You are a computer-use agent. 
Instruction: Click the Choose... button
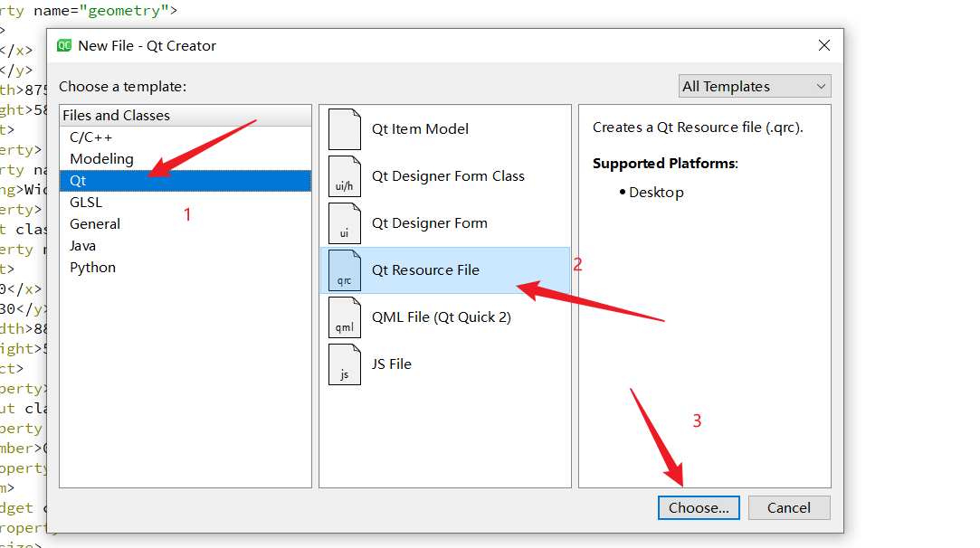[x=698, y=508]
